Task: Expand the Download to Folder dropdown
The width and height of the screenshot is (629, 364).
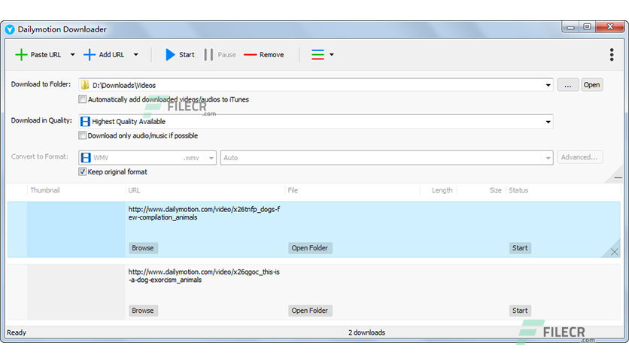Action: [x=548, y=85]
